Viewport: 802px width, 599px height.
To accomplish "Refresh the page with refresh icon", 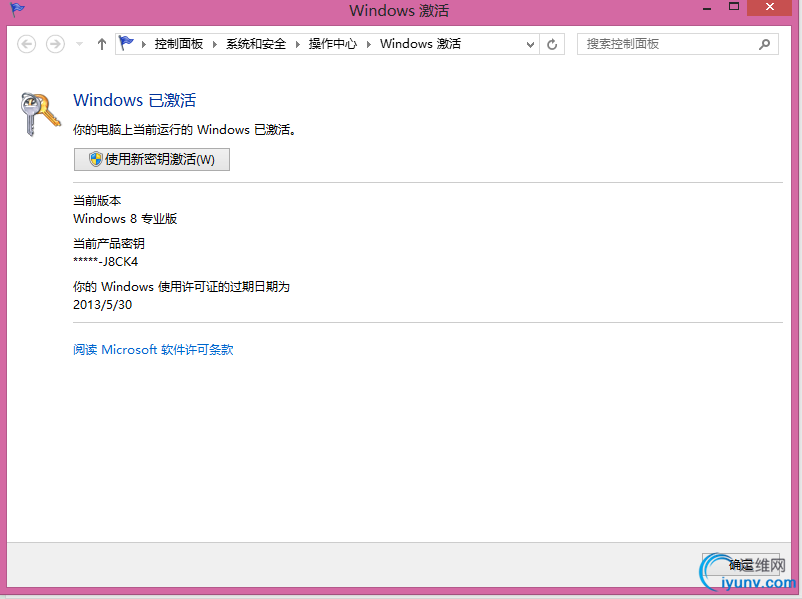I will (552, 45).
